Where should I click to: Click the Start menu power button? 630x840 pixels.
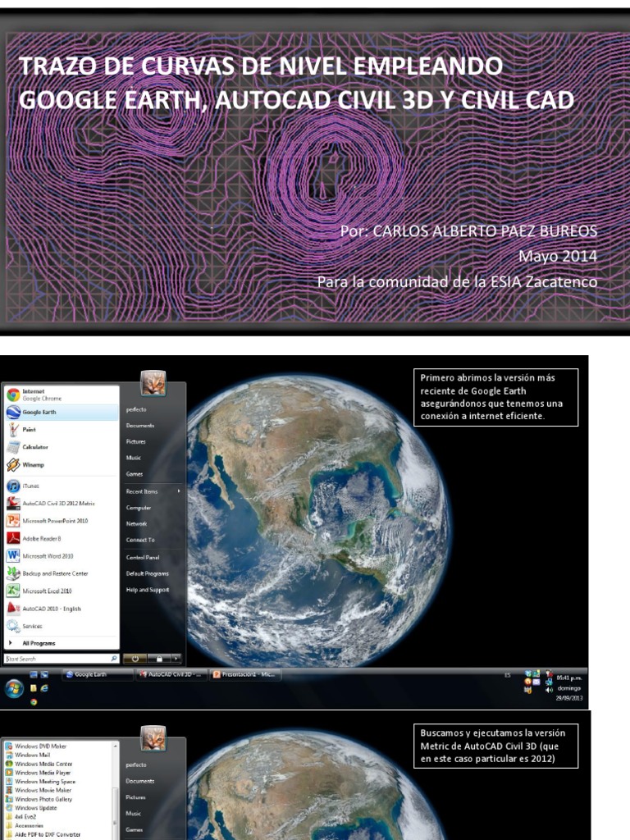pyautogui.click(x=135, y=659)
